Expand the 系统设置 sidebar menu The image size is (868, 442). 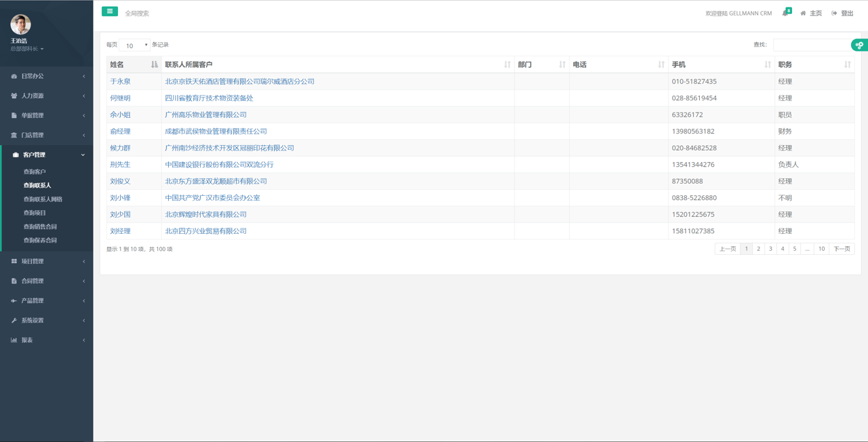pyautogui.click(x=46, y=320)
